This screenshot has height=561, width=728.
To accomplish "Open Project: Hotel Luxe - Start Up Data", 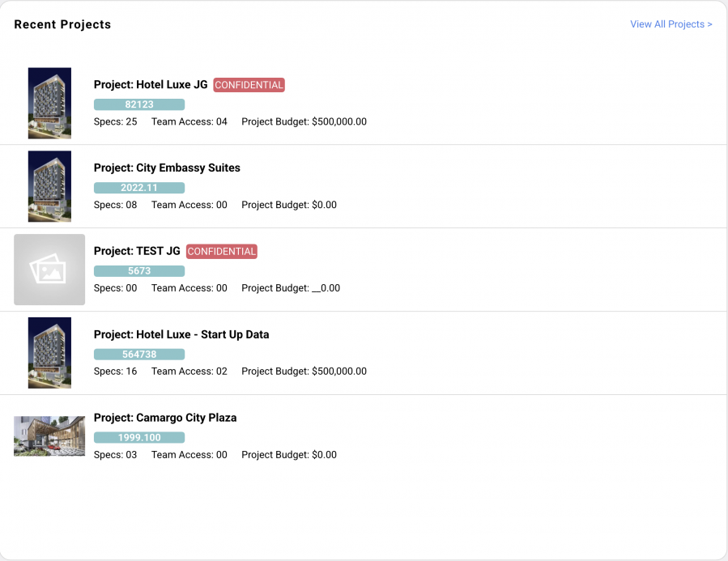I will [x=181, y=334].
